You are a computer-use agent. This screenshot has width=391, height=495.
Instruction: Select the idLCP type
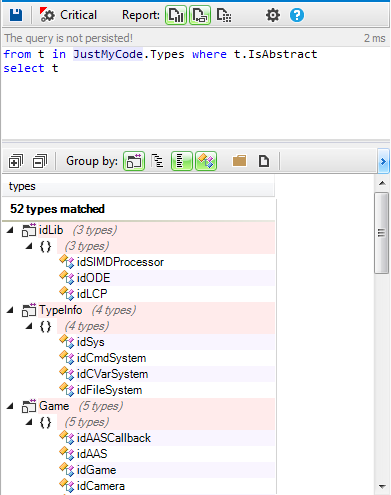coord(92,294)
